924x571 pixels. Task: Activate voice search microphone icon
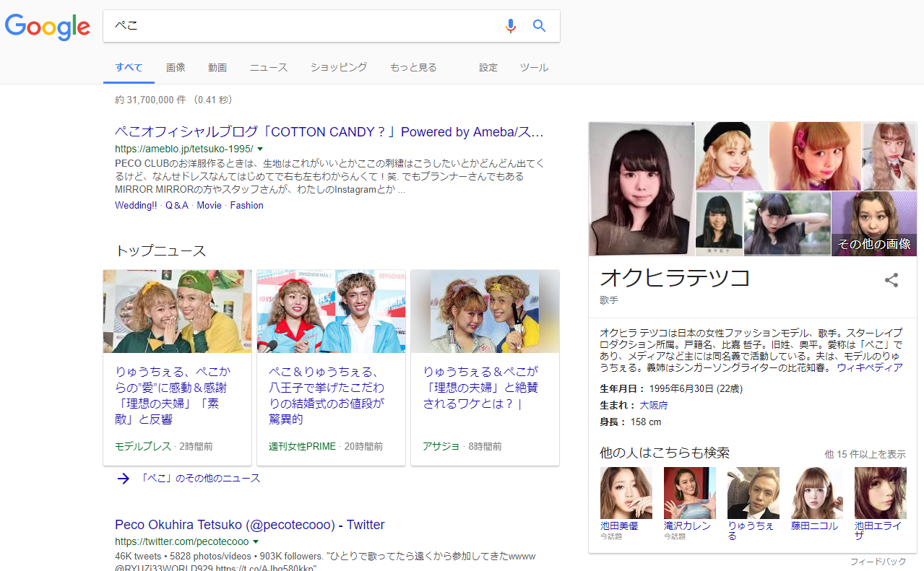(511, 26)
